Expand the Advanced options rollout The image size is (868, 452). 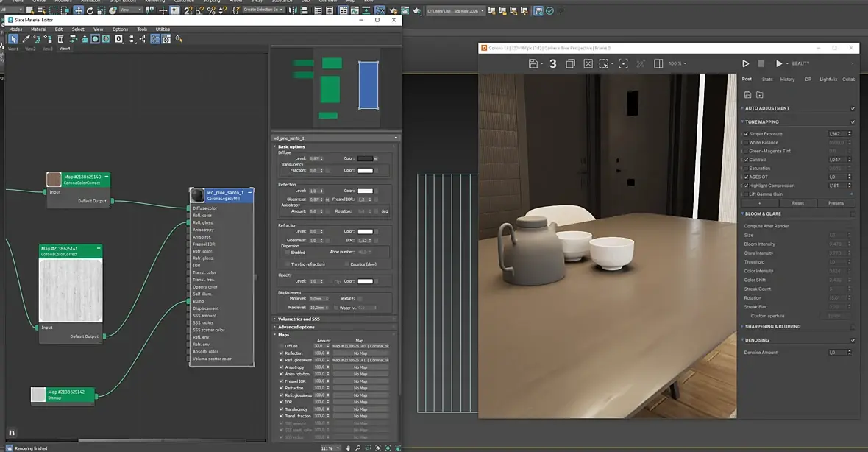(x=296, y=327)
